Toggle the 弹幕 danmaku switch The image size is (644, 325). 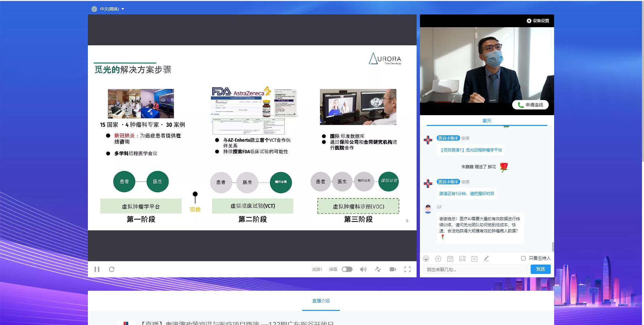coord(347,269)
